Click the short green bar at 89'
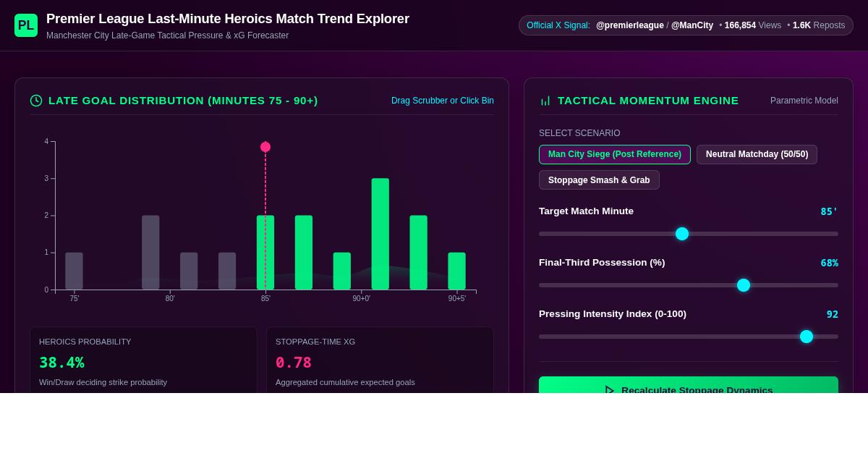The width and height of the screenshot is (868, 456). pyautogui.click(x=342, y=271)
